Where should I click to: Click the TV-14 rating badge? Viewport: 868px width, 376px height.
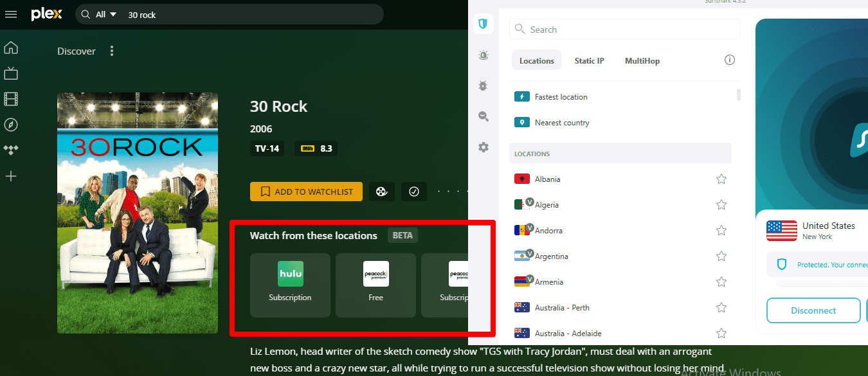click(267, 148)
